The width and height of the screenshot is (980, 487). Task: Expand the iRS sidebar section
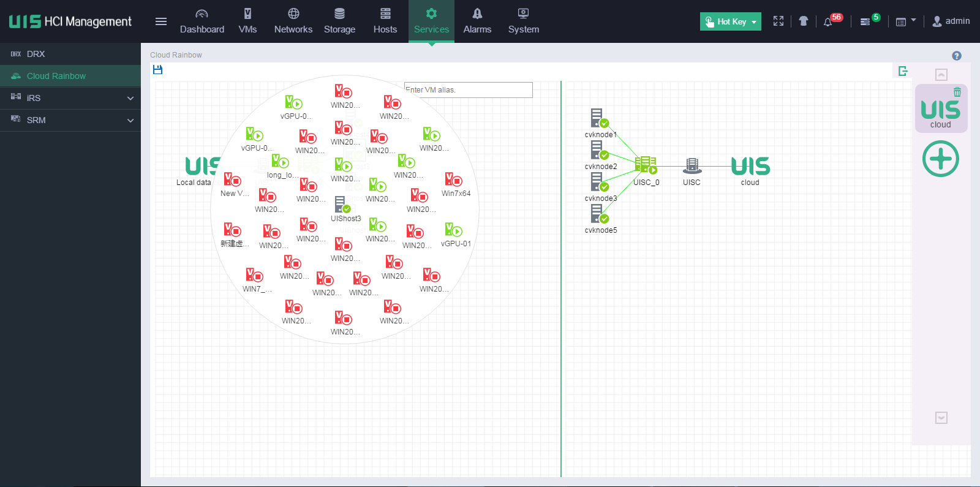70,98
